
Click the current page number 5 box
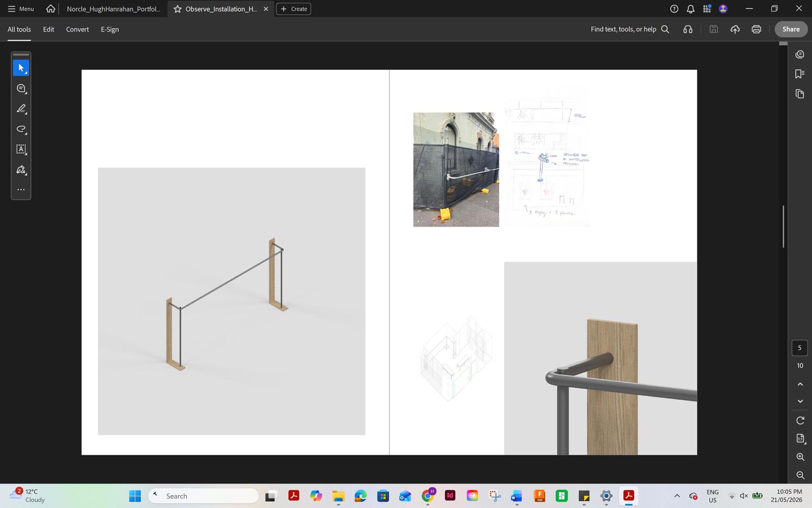pyautogui.click(x=800, y=348)
